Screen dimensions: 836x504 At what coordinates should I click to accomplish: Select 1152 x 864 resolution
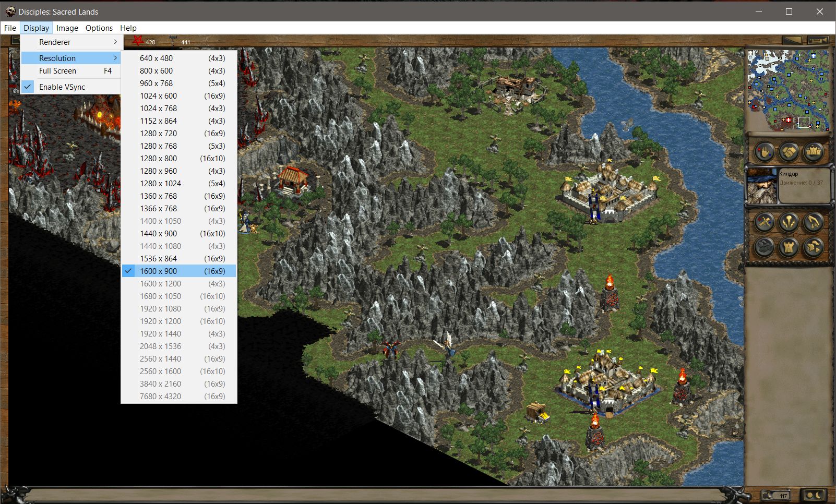[x=179, y=121]
